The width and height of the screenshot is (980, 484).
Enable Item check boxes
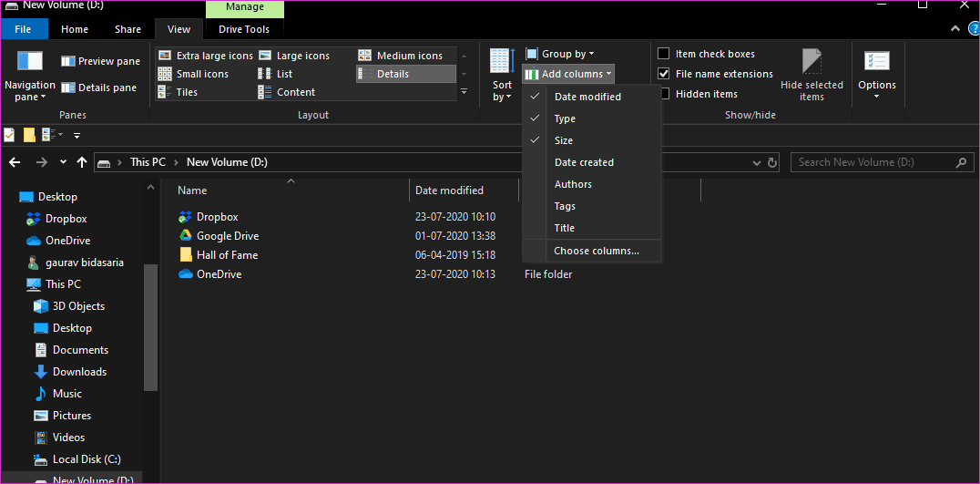664,54
